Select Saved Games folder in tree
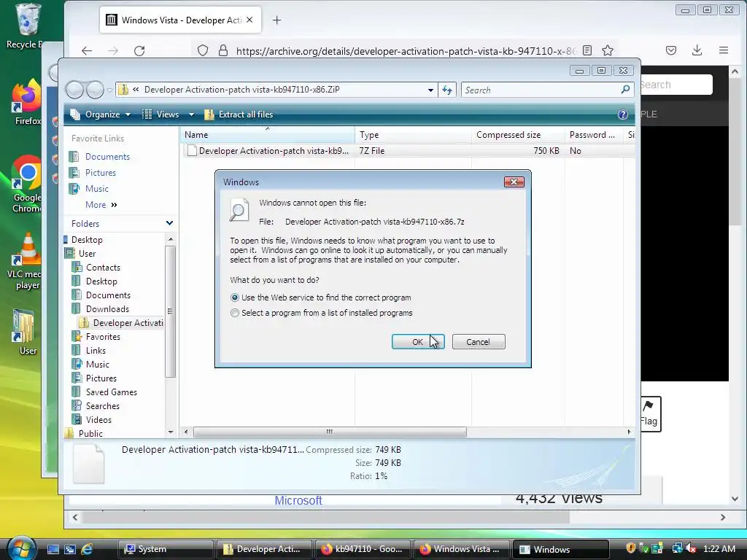 tap(111, 392)
